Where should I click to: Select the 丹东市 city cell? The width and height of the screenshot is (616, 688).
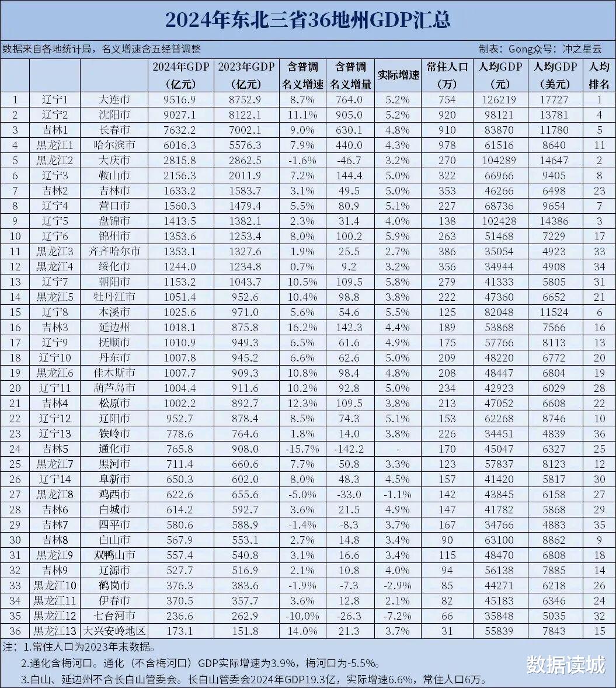click(x=114, y=357)
